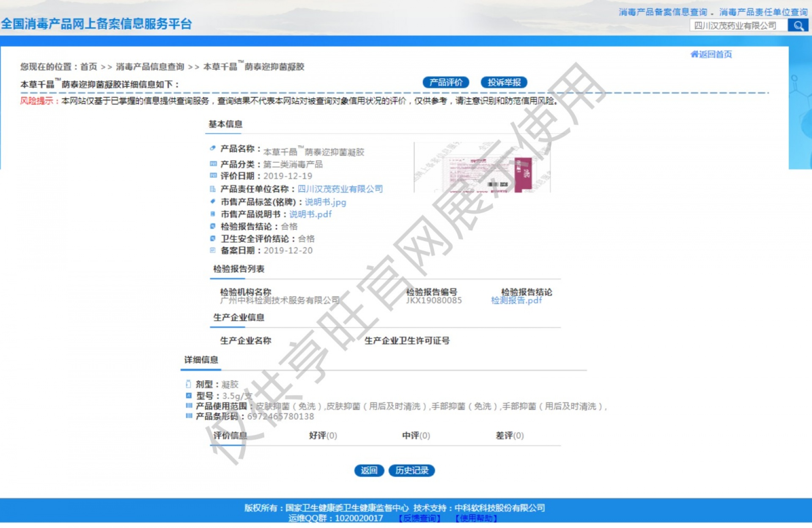Screen dimensions: 812x528
Task: Open 检测报告.pdf inspection report
Action: click(516, 300)
